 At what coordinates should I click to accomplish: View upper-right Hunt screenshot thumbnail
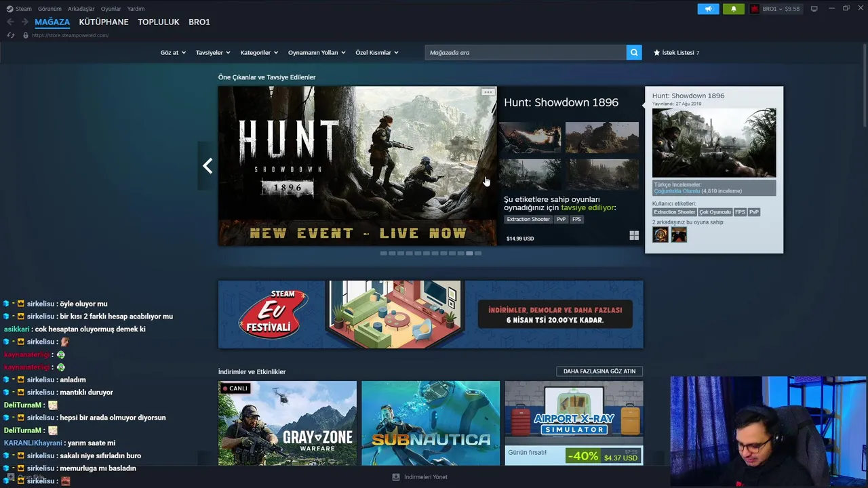602,138
